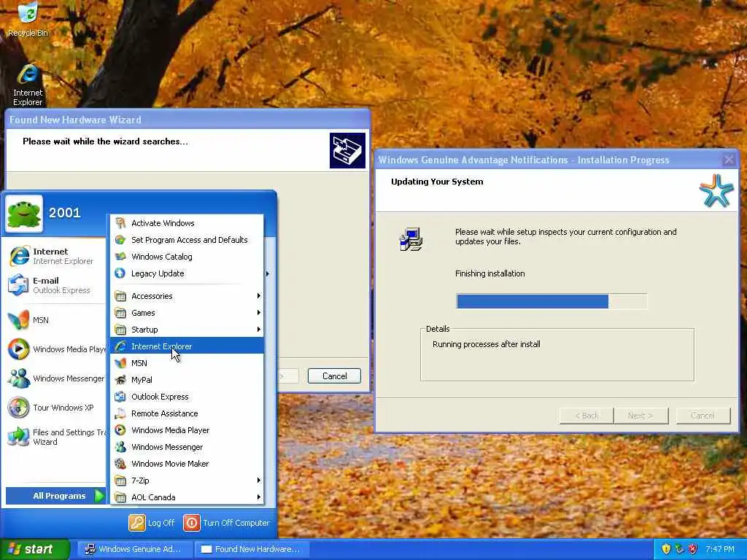This screenshot has width=747, height=560.
Task: Click the yellow security shield tray icon
Action: click(x=666, y=549)
